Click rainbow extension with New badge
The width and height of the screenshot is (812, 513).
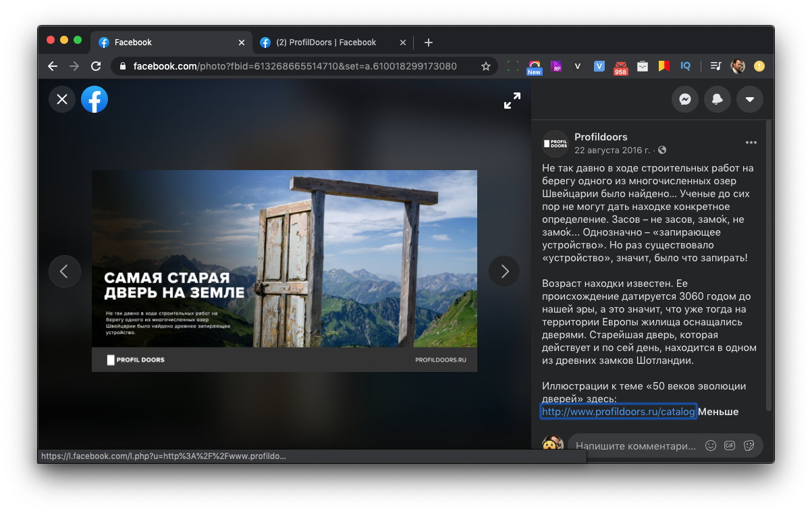point(535,66)
